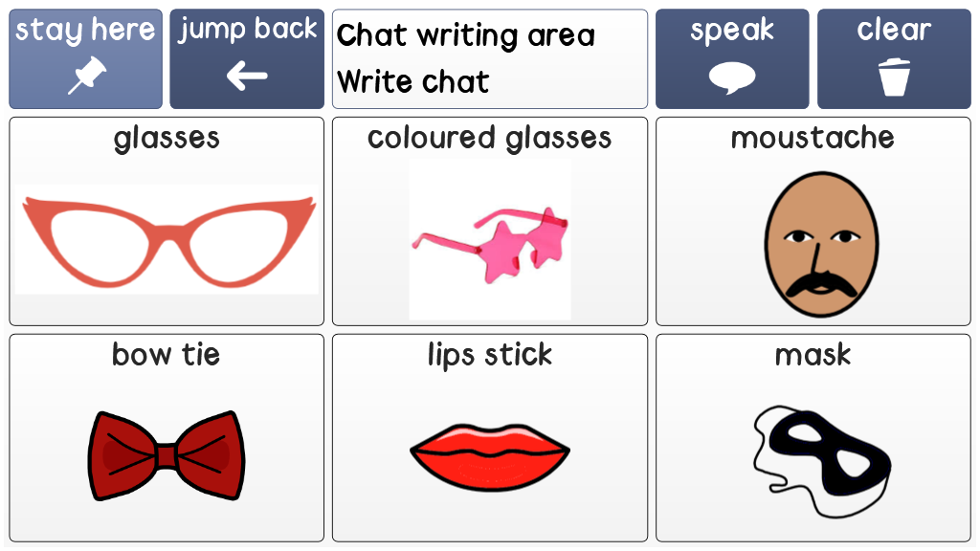This screenshot has width=980, height=551.
Task: Select the "coloured glasses" word label
Action: pos(490,139)
